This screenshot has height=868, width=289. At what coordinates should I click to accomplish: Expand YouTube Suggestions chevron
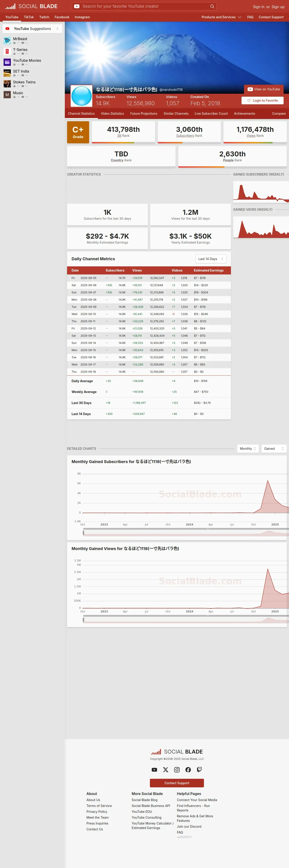58,29
